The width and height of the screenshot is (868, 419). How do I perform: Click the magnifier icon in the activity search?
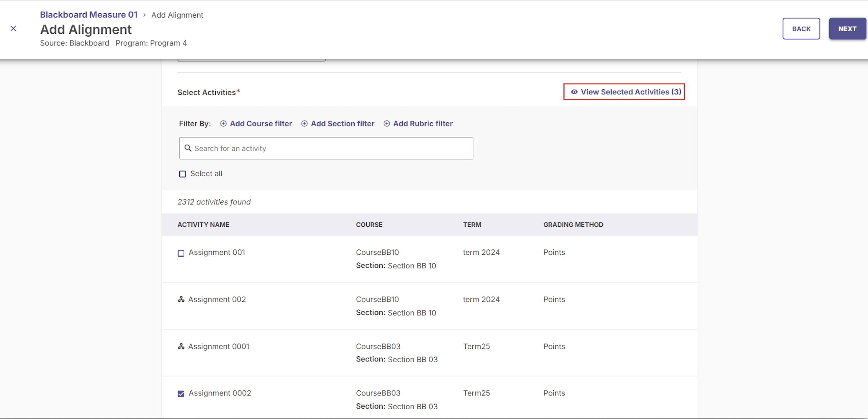point(188,148)
